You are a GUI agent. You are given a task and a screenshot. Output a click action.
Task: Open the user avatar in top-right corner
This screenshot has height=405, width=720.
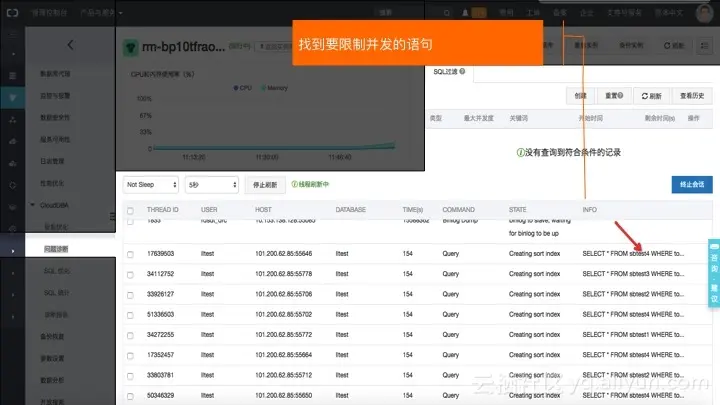click(x=704, y=13)
